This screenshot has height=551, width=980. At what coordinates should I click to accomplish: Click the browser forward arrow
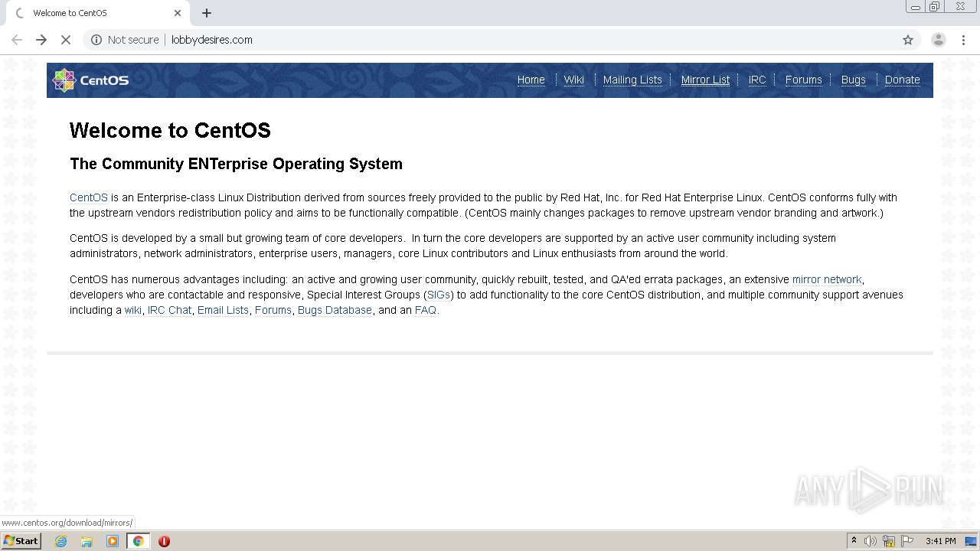41,40
